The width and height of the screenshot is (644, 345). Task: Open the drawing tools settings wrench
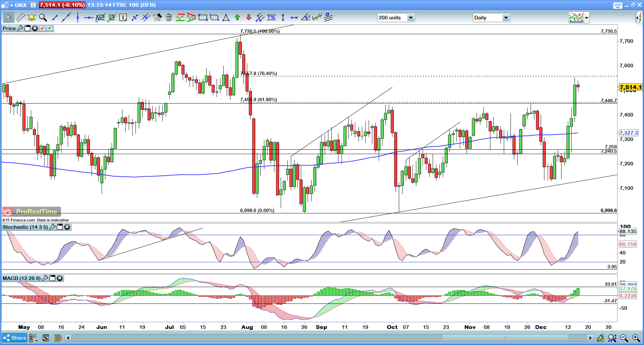(x=157, y=17)
